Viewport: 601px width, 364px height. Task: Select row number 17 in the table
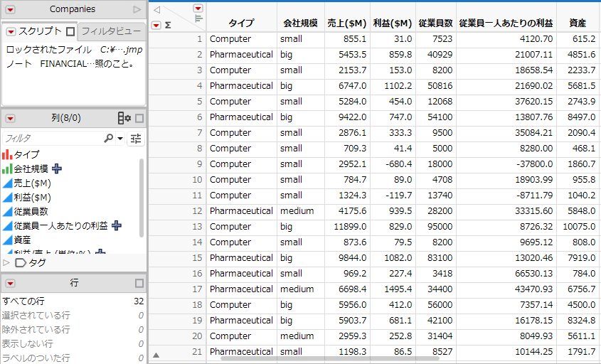point(197,289)
